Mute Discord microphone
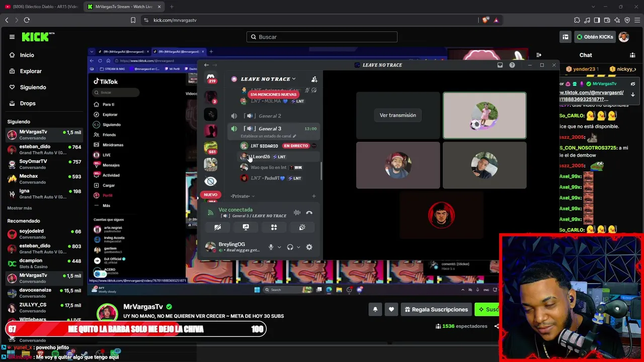 pos(271,247)
